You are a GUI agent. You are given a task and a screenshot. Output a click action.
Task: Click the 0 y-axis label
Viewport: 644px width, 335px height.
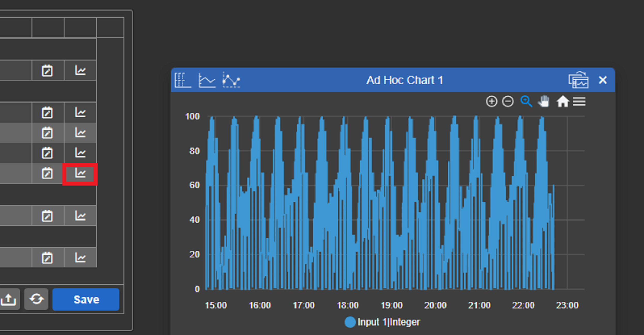197,289
